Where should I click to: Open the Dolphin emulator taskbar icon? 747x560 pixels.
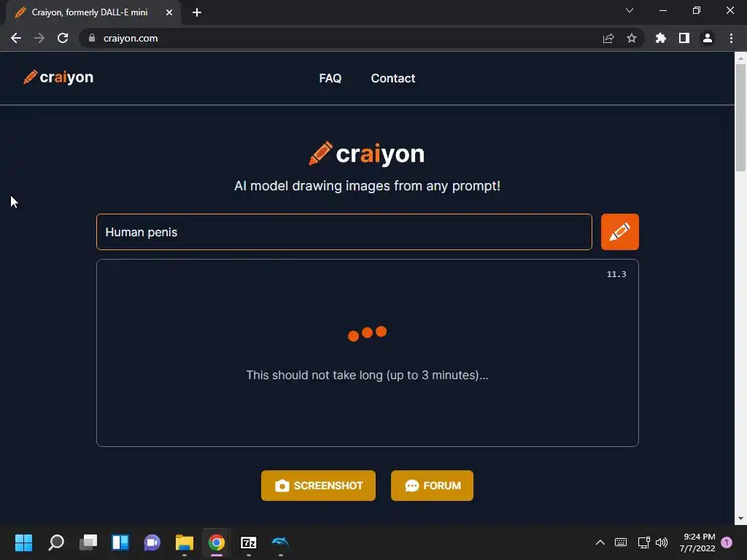pyautogui.click(x=281, y=542)
